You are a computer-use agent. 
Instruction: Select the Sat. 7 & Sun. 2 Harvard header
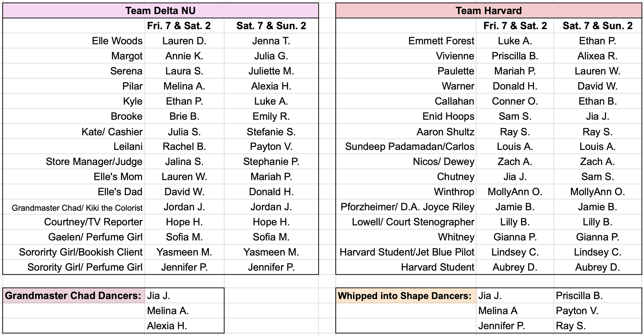pos(597,26)
